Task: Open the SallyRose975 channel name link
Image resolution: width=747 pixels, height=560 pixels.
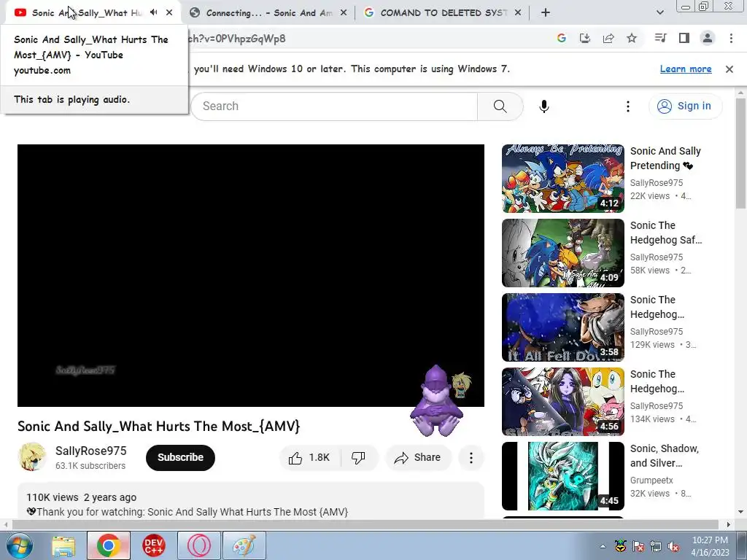Action: pos(91,451)
